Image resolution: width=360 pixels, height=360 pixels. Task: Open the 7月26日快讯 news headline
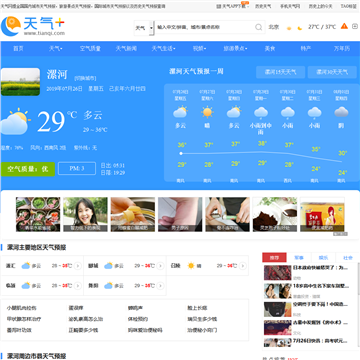(x=321, y=341)
